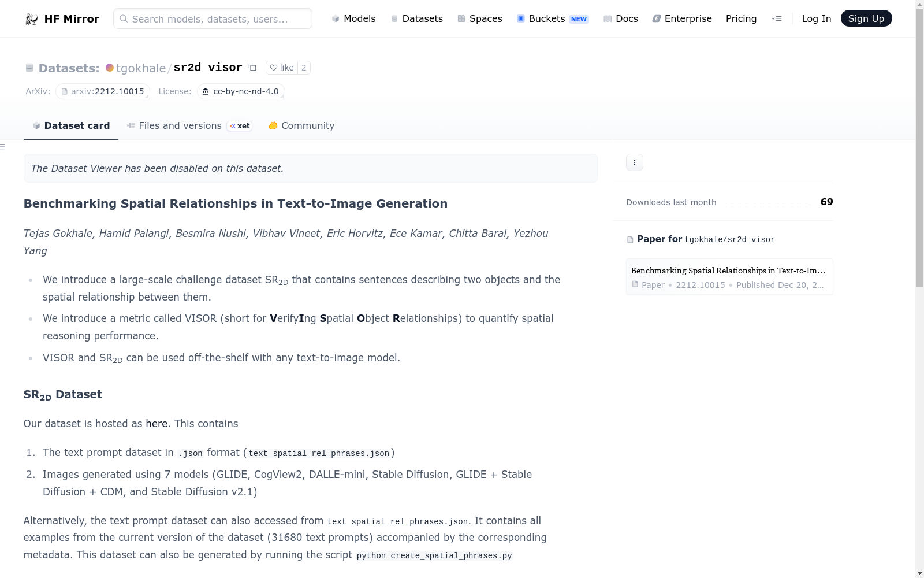Click the Sign Up button
This screenshot has height=578, width=924.
coord(866,18)
